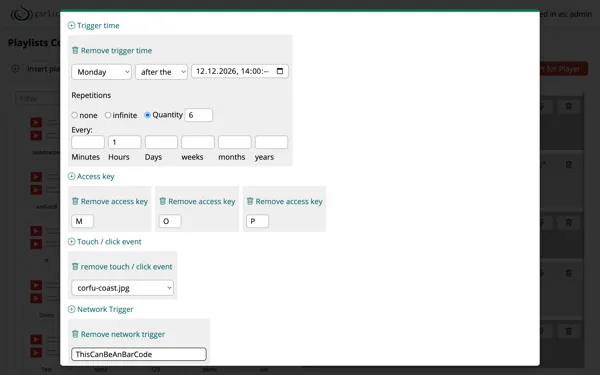Click the Repetitions label text
The width and height of the screenshot is (600, 375).
pyautogui.click(x=91, y=95)
